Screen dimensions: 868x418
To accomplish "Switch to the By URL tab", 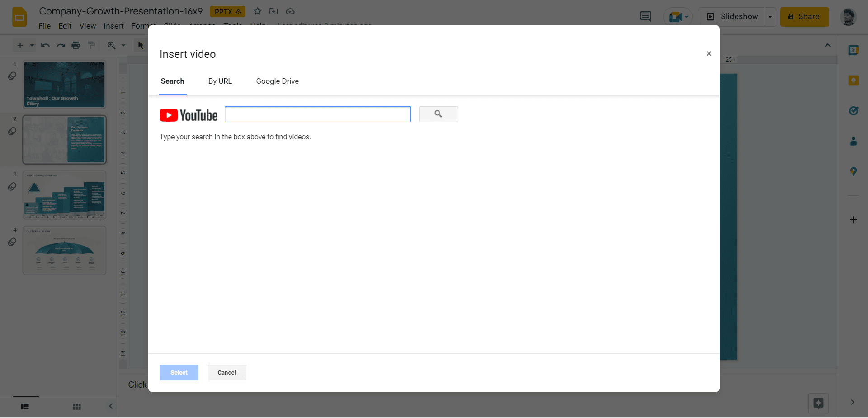I will coord(220,81).
